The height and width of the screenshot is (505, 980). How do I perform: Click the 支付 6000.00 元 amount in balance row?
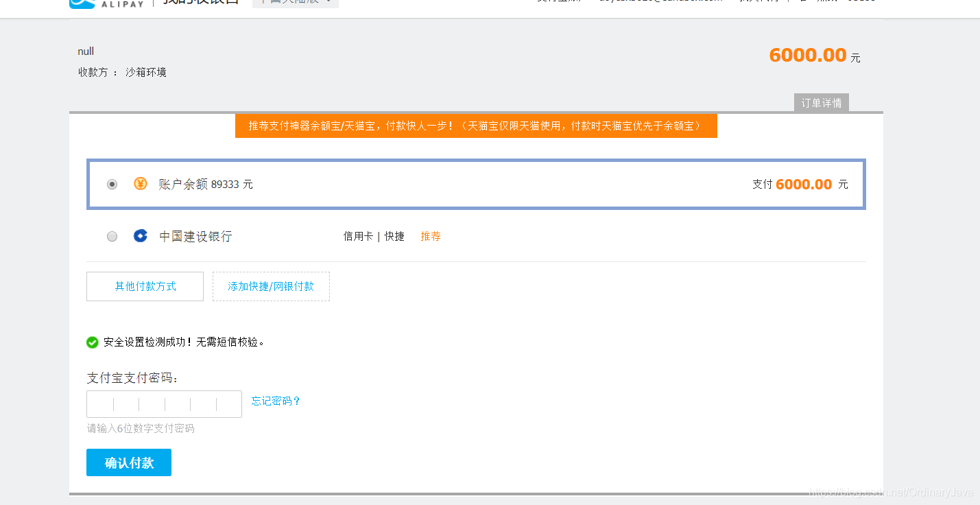(800, 185)
